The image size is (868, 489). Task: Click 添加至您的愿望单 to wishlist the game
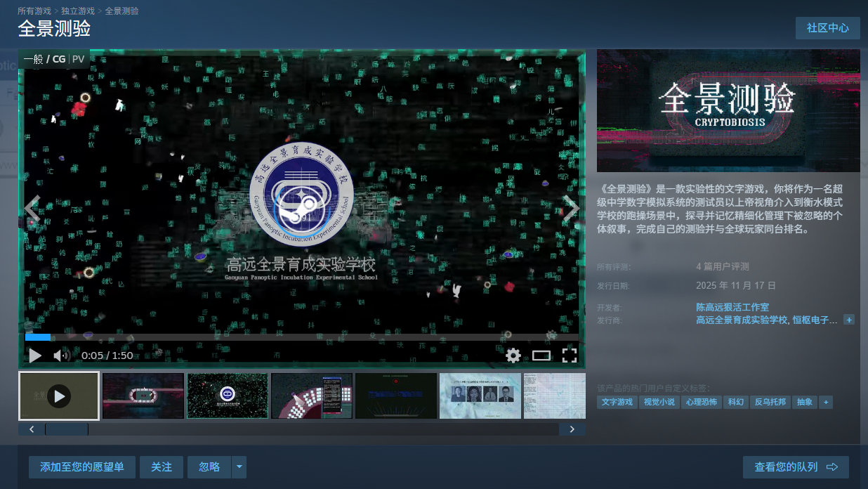pyautogui.click(x=81, y=467)
